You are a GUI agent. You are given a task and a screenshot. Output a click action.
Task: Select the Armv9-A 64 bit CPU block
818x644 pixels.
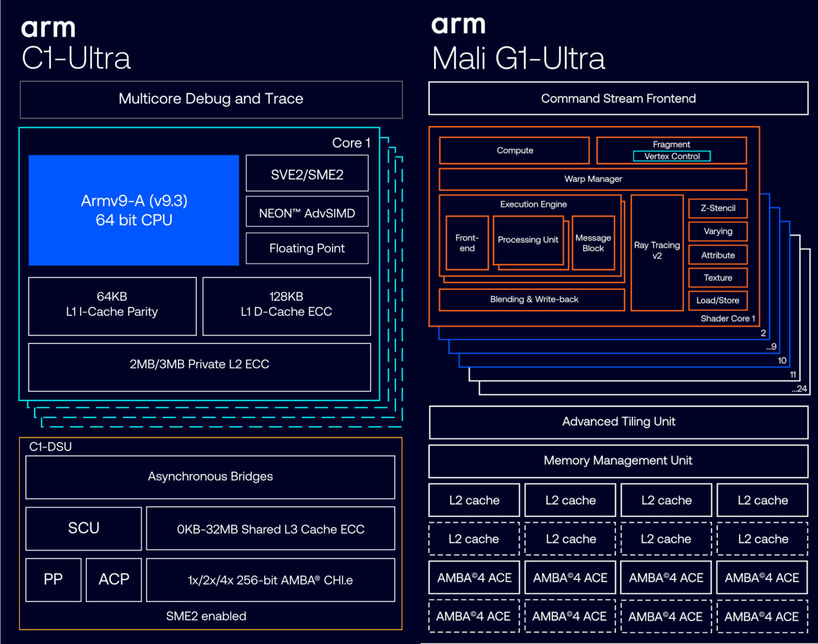[x=134, y=210]
